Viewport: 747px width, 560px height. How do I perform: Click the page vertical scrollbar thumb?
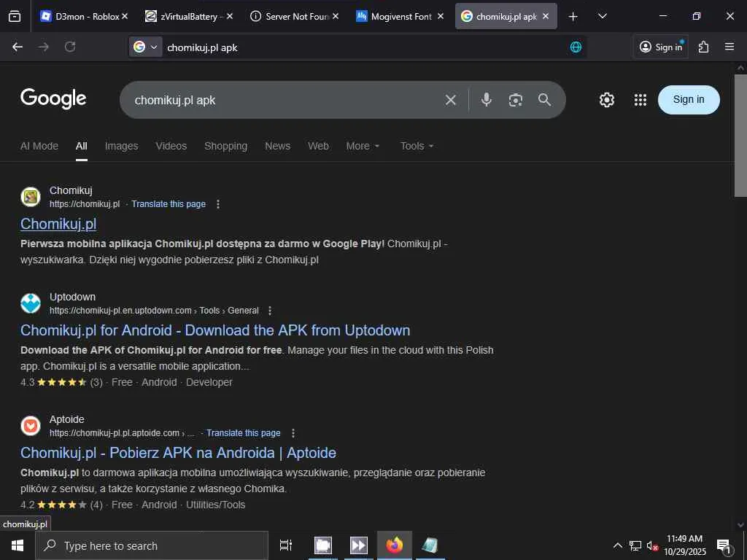(x=740, y=135)
